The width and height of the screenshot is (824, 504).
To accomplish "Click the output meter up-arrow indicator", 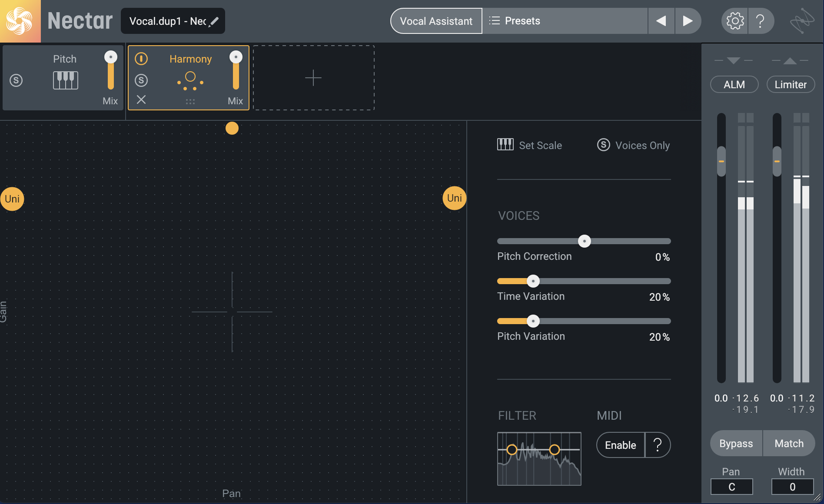I will tap(790, 61).
